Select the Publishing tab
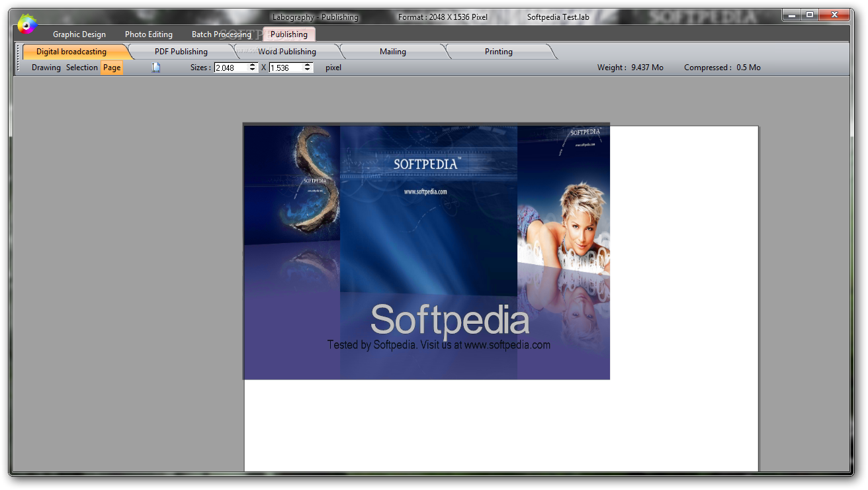Screen dimensions: 868x490 click(289, 34)
